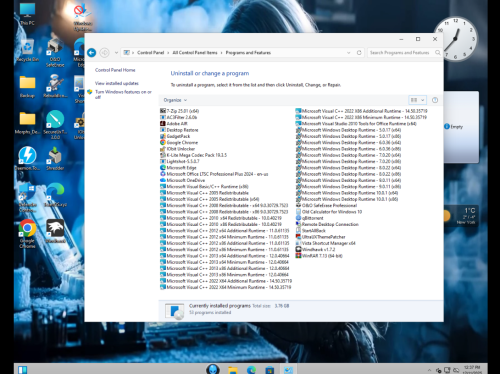The width and height of the screenshot is (500, 374).
Task: Expand the address bar history dropdown
Action: tap(349, 53)
